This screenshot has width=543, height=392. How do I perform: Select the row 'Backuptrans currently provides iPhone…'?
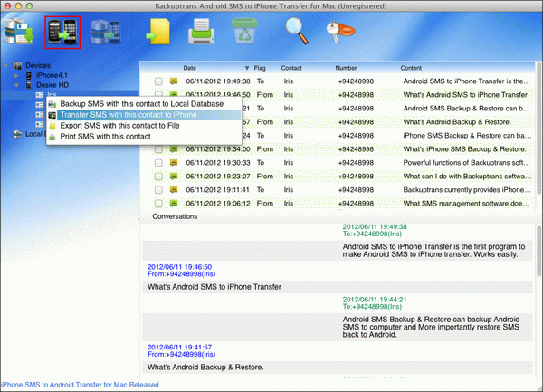coord(341,190)
